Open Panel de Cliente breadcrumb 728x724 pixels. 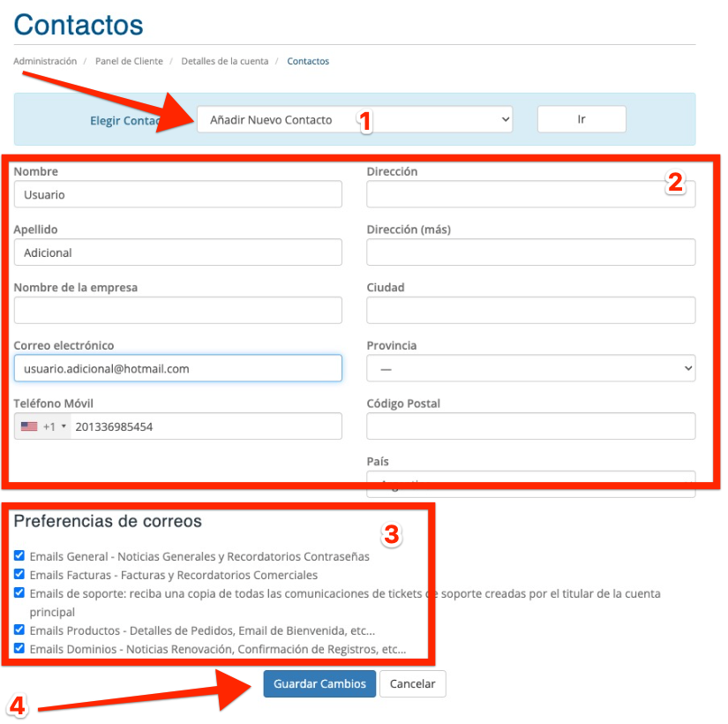coord(129,62)
